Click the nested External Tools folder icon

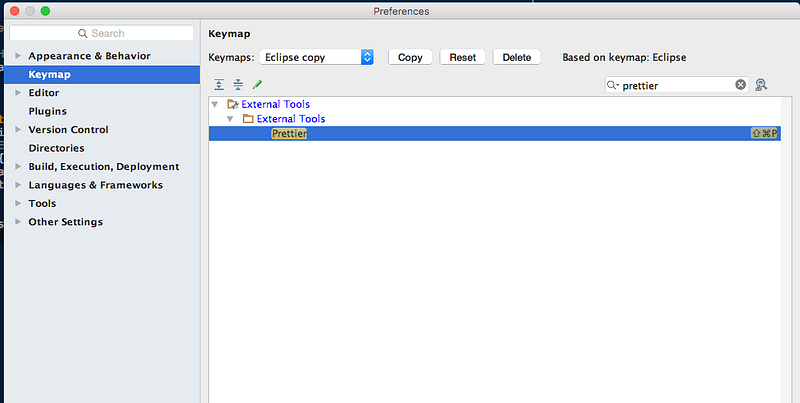coord(248,119)
